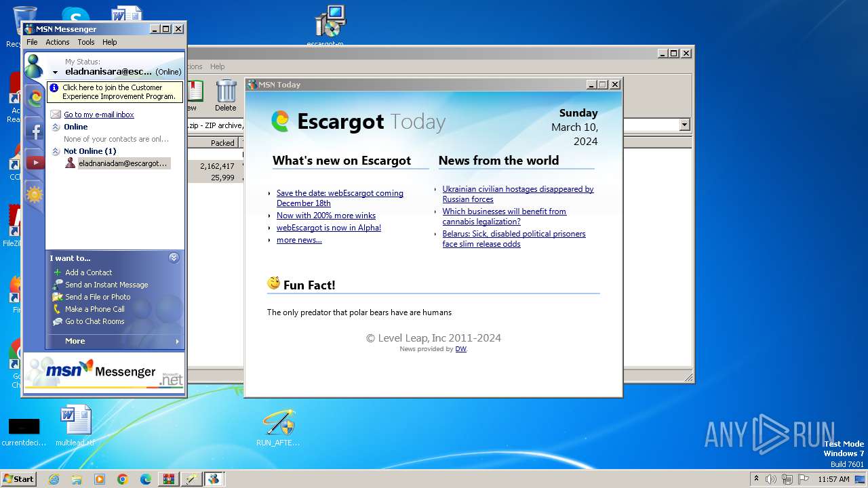Screen dimensions: 868x488
Task: Open the multilead.rtf desktop file
Action: coord(75,426)
